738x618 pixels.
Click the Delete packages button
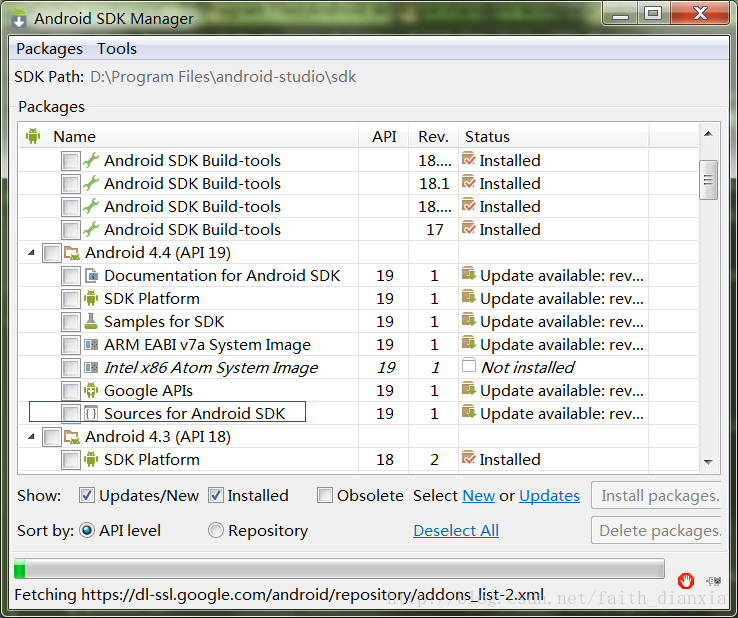point(656,530)
